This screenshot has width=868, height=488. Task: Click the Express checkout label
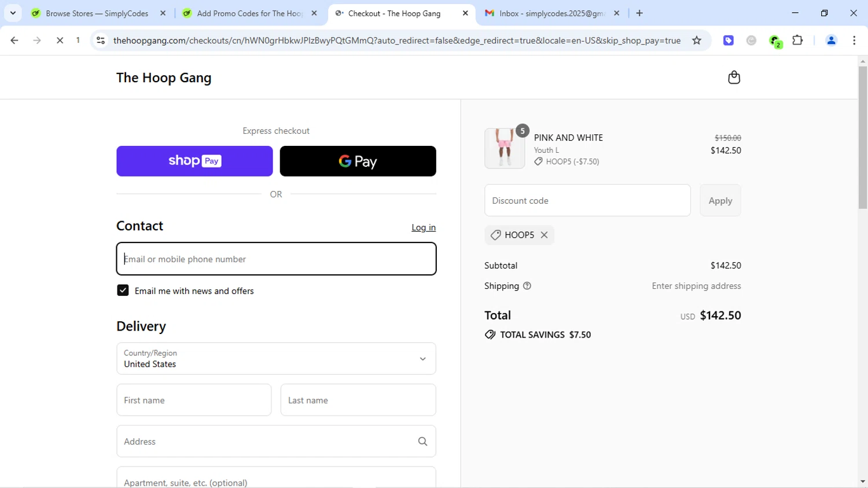pyautogui.click(x=276, y=131)
